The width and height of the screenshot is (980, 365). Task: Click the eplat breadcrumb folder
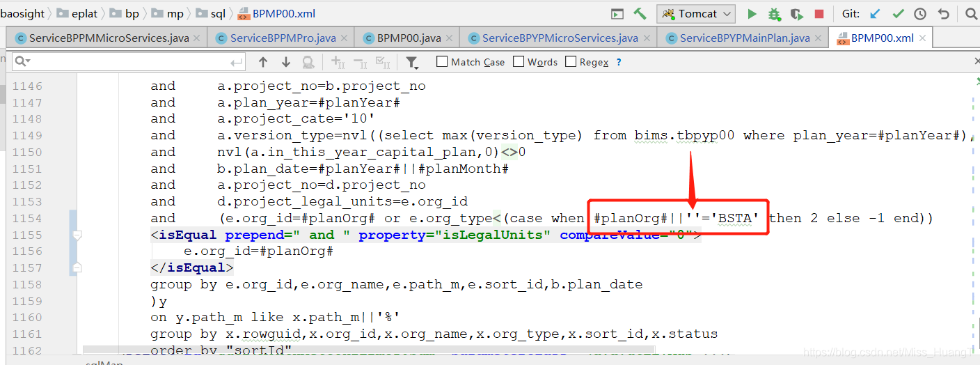[x=77, y=13]
